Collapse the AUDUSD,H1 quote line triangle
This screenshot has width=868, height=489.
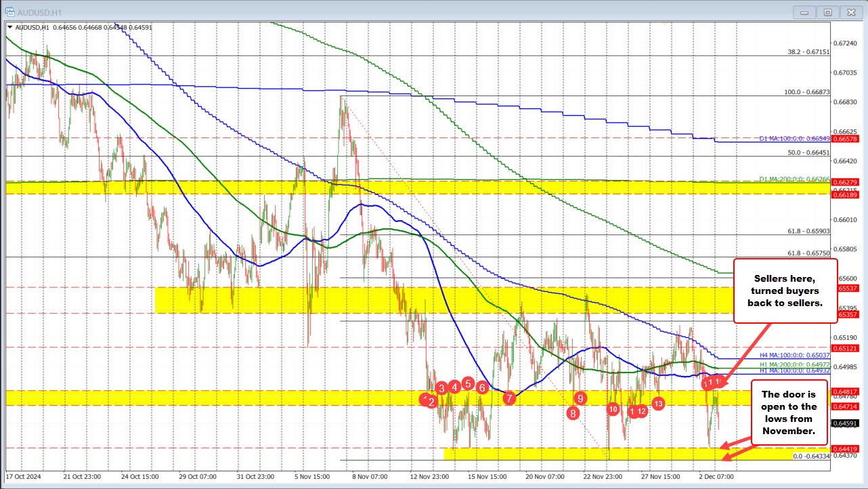tap(11, 27)
